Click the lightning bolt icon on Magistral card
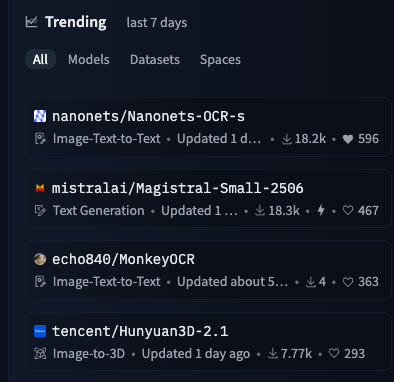This screenshot has height=382, width=394. [321, 210]
